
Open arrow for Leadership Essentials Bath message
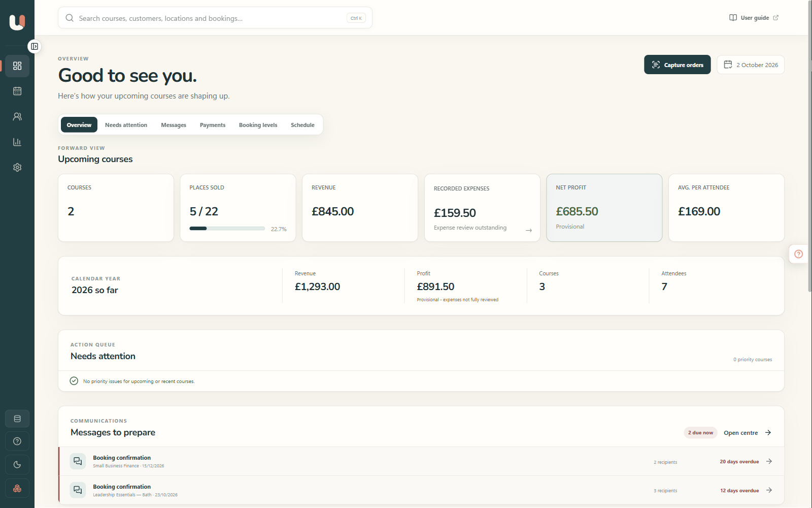(769, 490)
